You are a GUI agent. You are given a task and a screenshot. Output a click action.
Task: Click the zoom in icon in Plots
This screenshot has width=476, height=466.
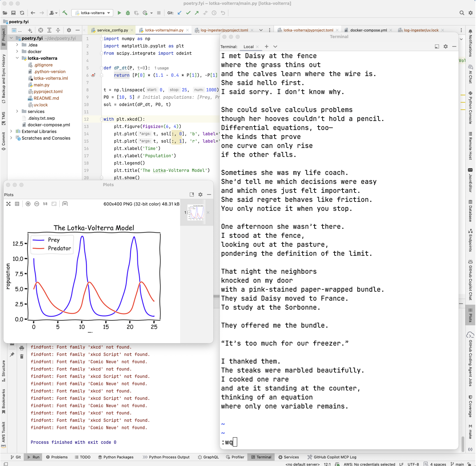pos(28,204)
